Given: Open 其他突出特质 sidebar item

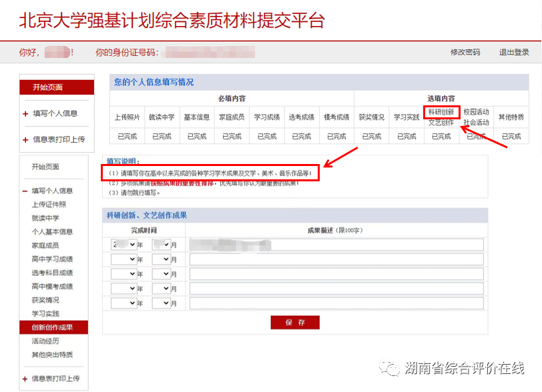Looking at the screenshot, I should tap(52, 355).
